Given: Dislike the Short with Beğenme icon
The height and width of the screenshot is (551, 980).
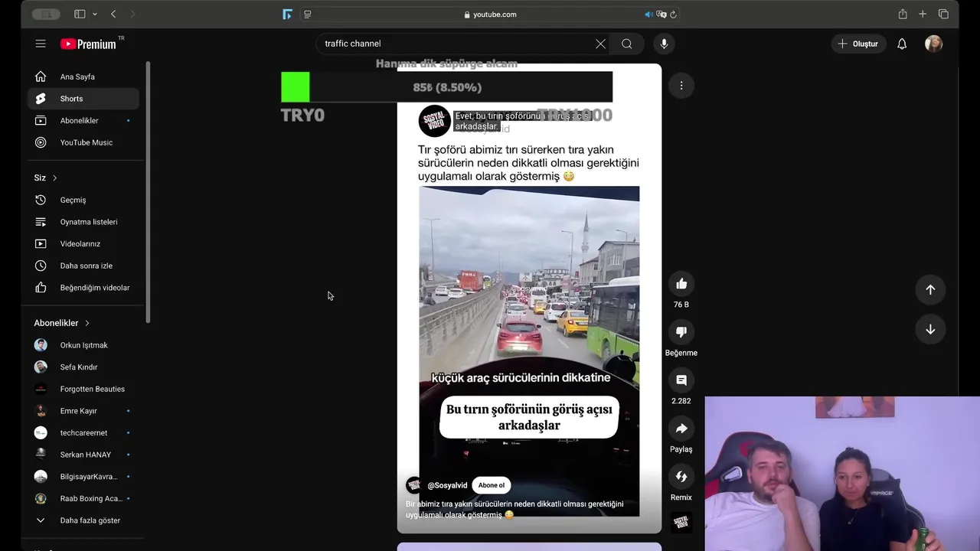Looking at the screenshot, I should (681, 331).
